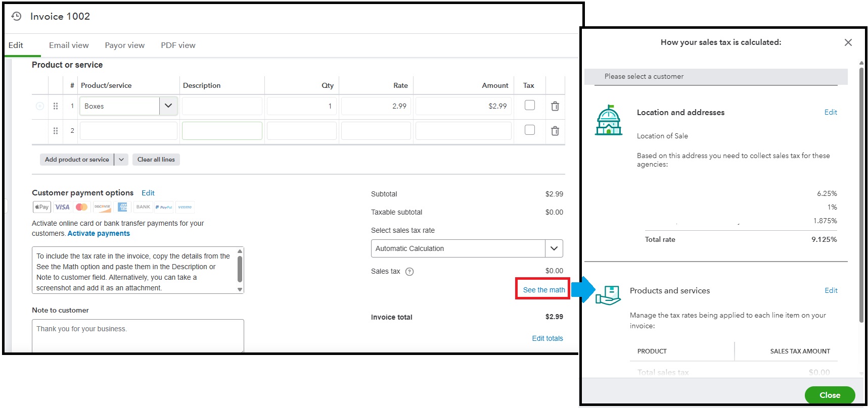
Task: Click the Amount field showing $2.99
Action: pyautogui.click(x=463, y=106)
